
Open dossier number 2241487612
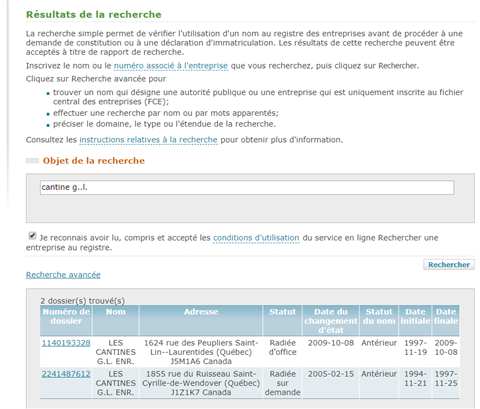point(66,374)
